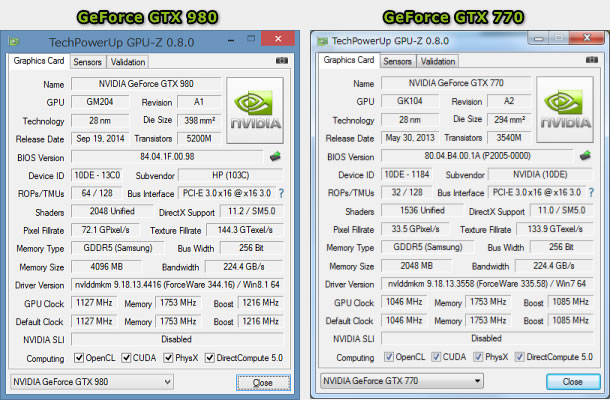Click NVIDIA logo in GTX 770 window

pos(565,110)
